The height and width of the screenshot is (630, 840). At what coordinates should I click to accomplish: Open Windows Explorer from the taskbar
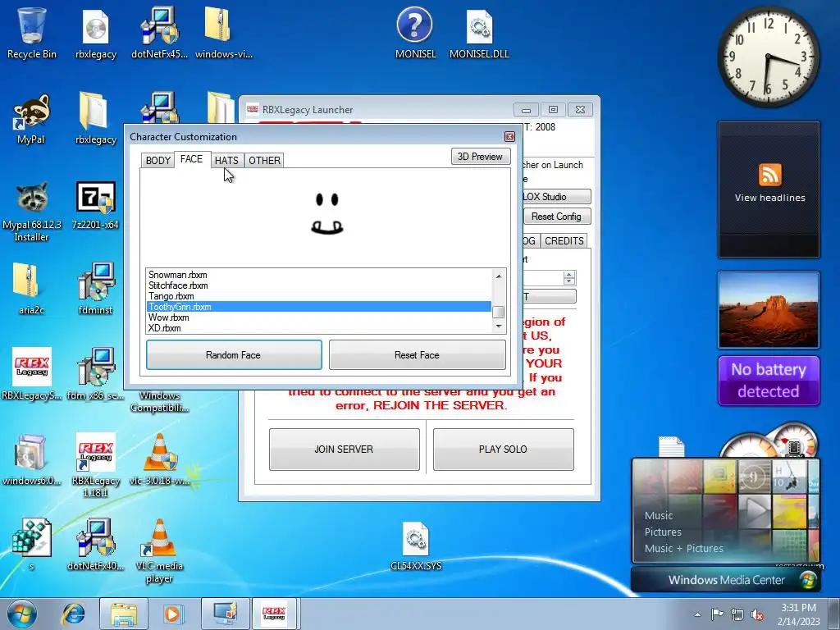pyautogui.click(x=124, y=614)
